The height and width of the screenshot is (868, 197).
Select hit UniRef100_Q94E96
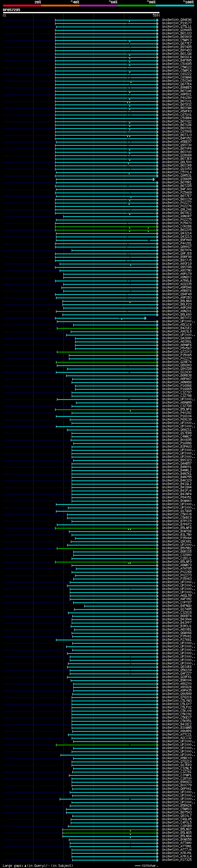pos(177,20)
